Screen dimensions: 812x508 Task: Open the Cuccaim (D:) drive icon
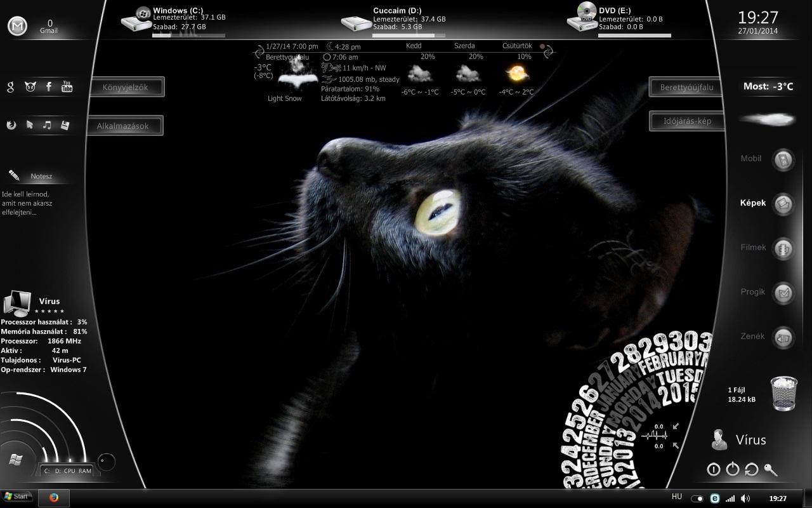(356, 23)
